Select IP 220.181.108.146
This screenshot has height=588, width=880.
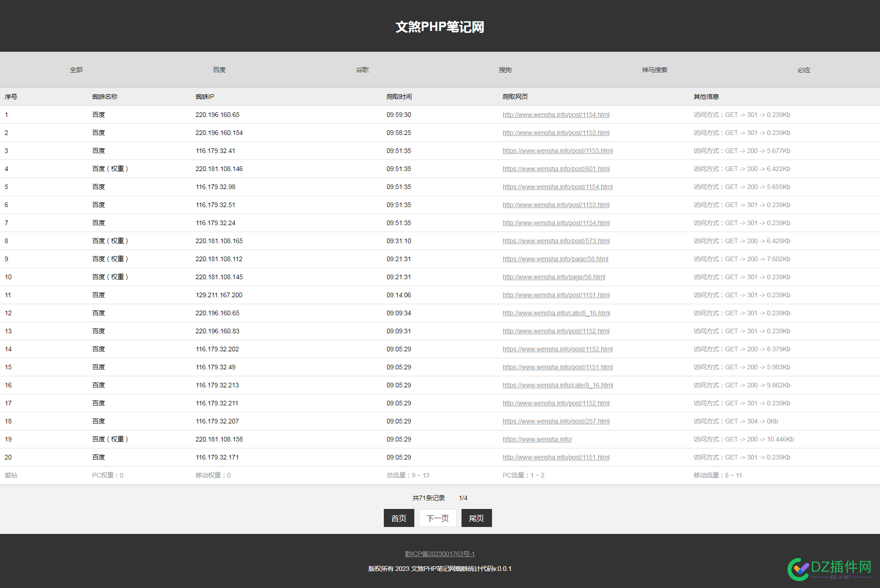click(219, 169)
